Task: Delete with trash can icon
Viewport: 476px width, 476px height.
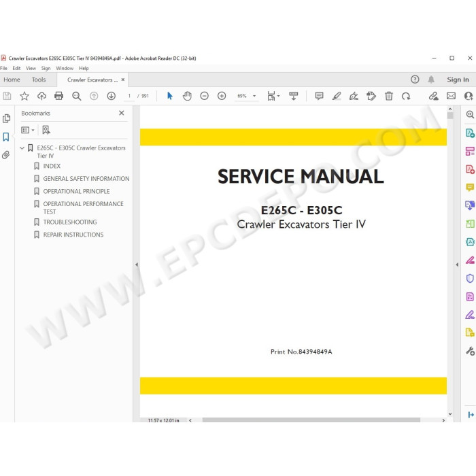Action: (388, 97)
